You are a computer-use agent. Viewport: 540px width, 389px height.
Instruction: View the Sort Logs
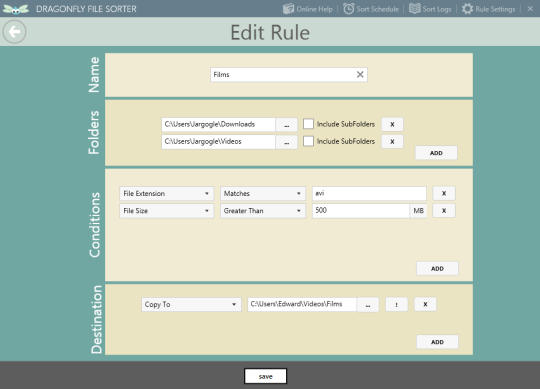coord(430,9)
